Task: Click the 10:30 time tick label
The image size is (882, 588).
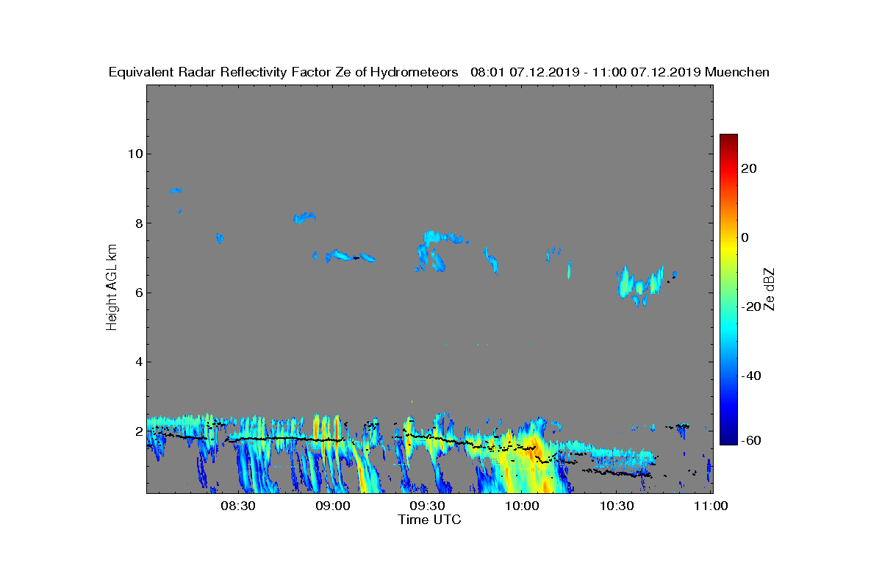Action: click(x=617, y=506)
